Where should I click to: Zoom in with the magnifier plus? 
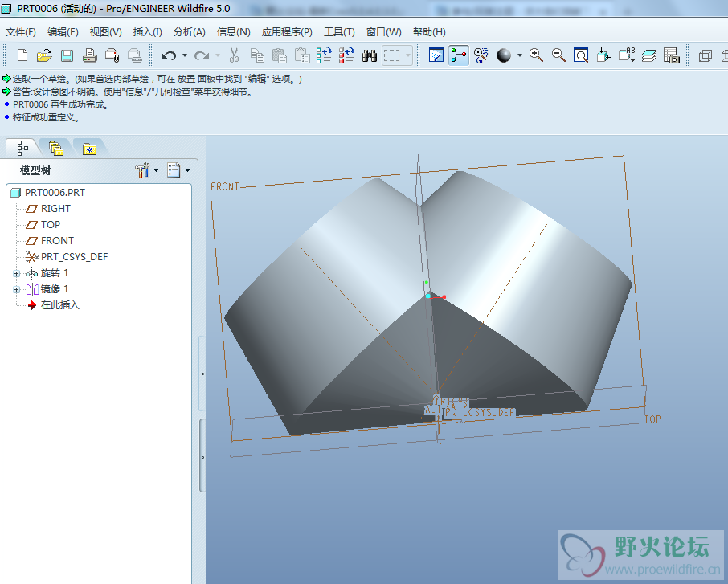536,55
